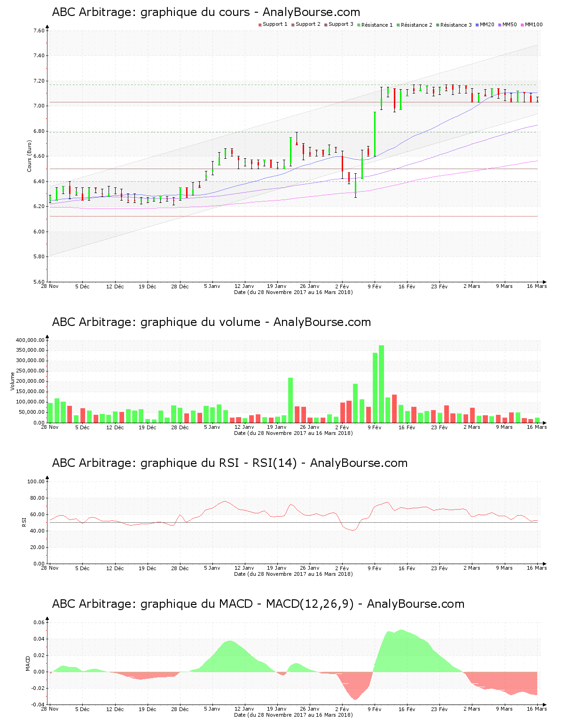The width and height of the screenshot is (564, 728).
Task: Click the 'graphique du MACD - MACD(12,26,9)' title
Action: coord(258,604)
